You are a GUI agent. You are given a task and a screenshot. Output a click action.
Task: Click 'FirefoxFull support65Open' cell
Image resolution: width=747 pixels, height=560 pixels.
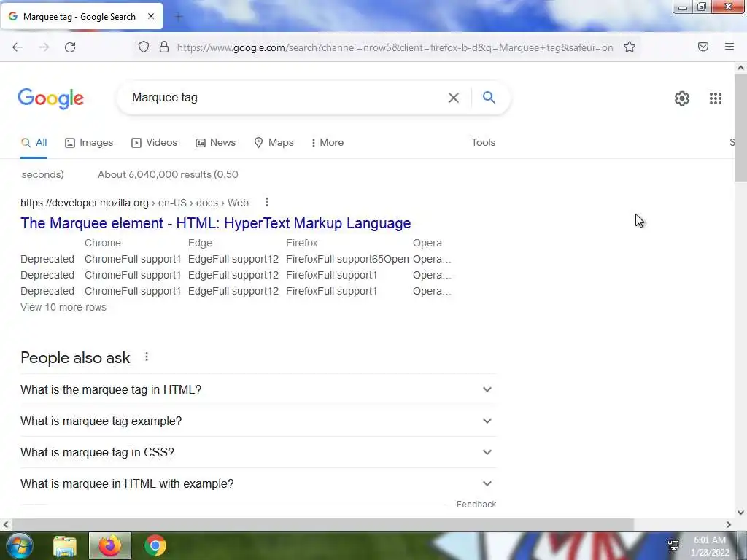(347, 259)
